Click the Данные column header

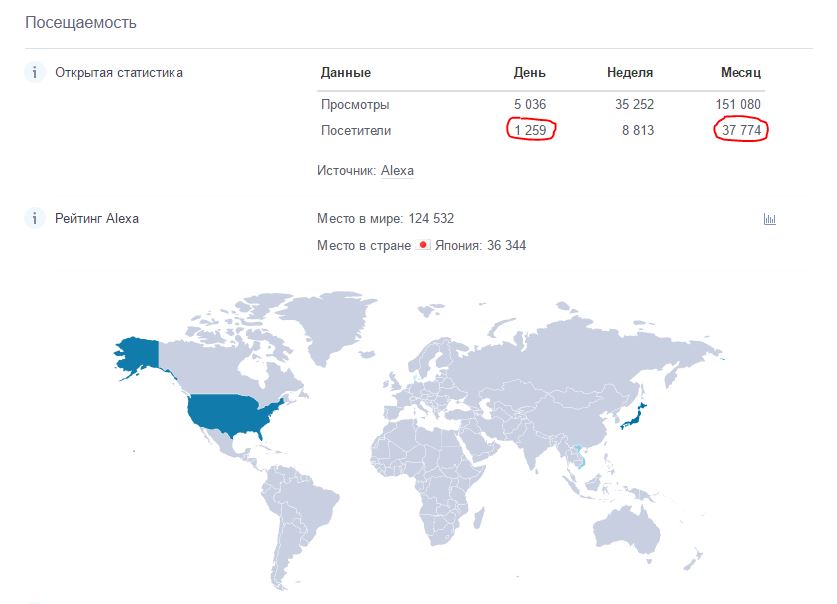tap(345, 73)
